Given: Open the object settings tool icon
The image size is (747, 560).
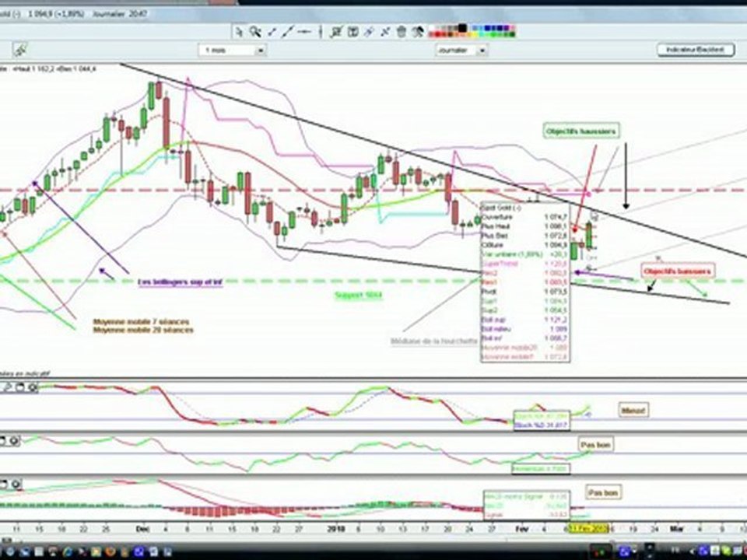Looking at the screenshot, I should point(417,32).
